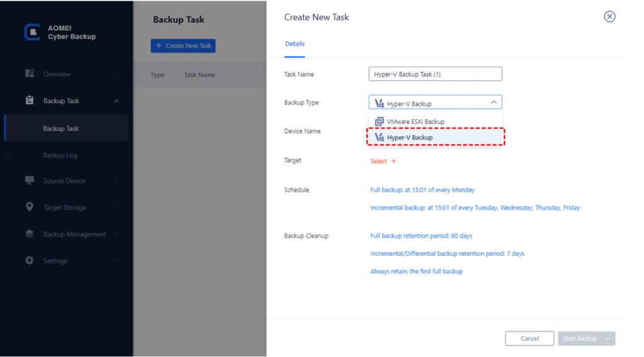Screen dimensions: 644x357
Task: Click the Backup Task clipboard icon
Action: click(30, 101)
